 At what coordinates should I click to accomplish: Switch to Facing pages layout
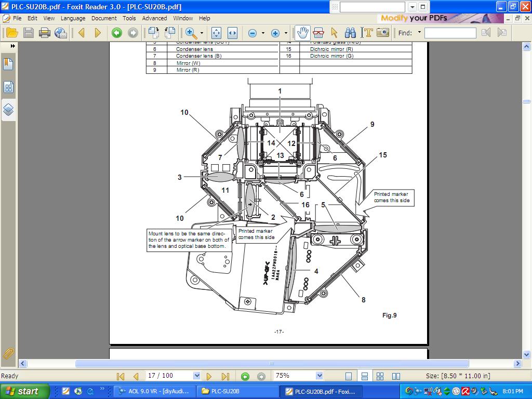coord(396,376)
